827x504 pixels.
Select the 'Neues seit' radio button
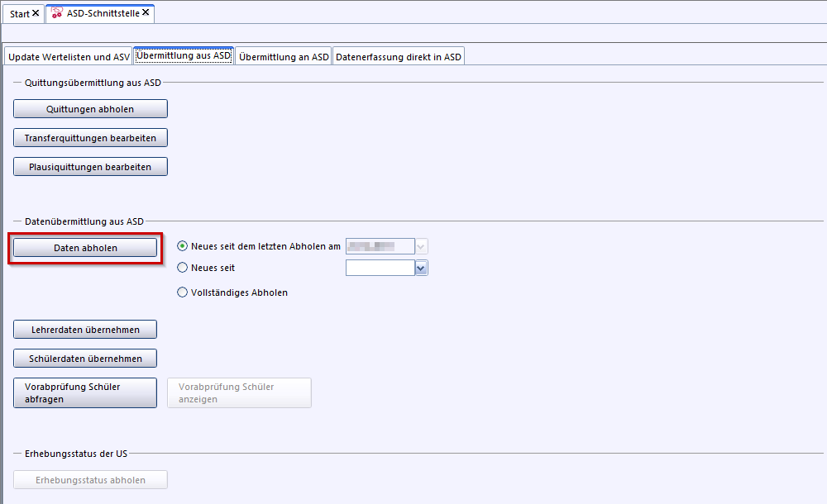click(x=183, y=268)
